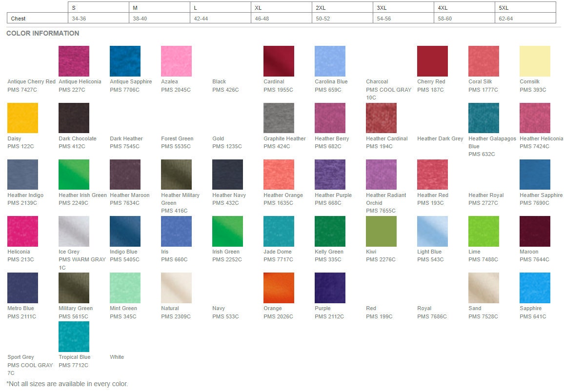Click the 2XL size column header

click(342, 7)
